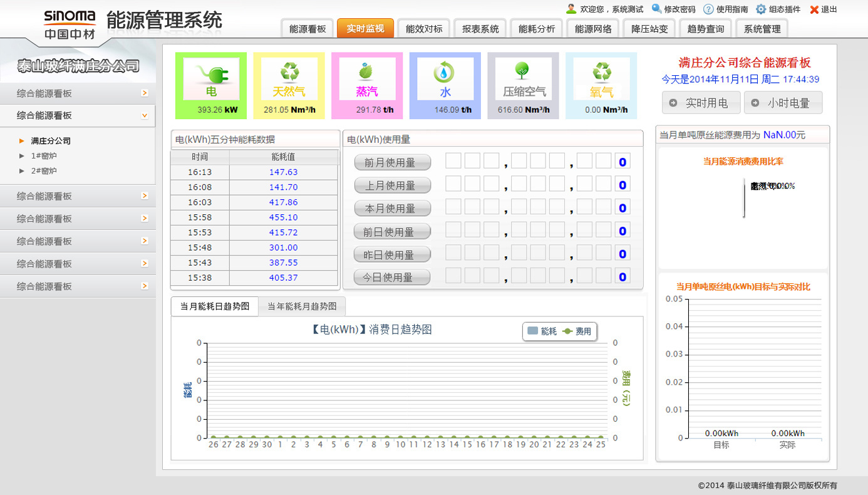Click the 15:38 time cell
This screenshot has height=495, width=868.
tap(200, 278)
